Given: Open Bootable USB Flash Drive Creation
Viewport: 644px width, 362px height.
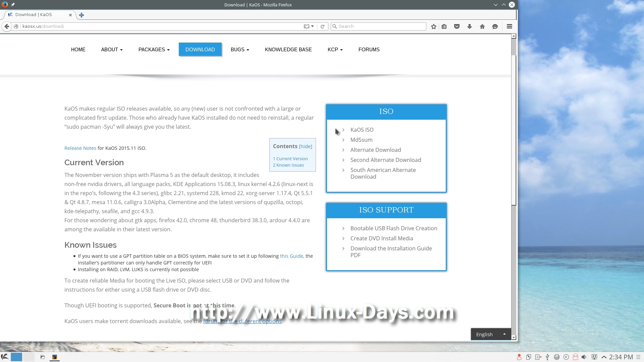Looking at the screenshot, I should pyautogui.click(x=394, y=228).
